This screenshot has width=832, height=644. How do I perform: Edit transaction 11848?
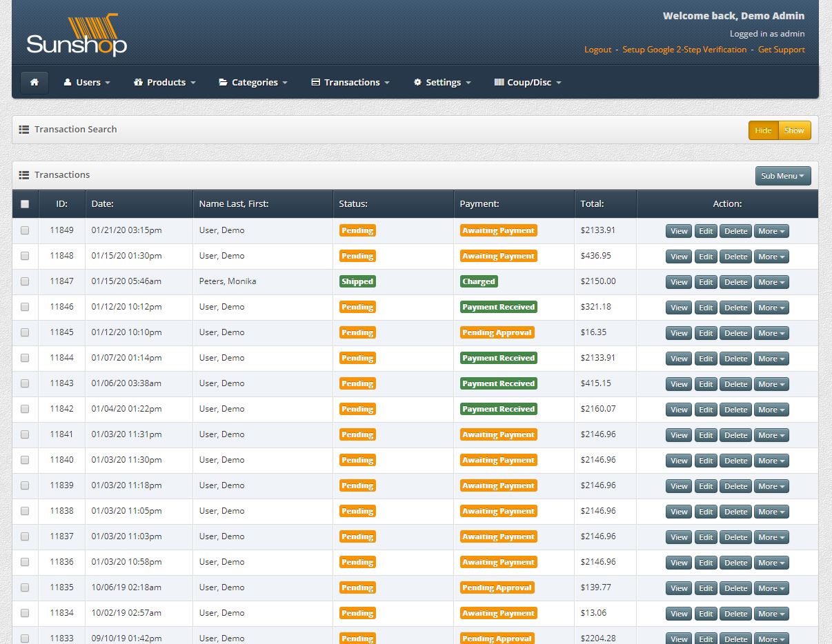(706, 256)
